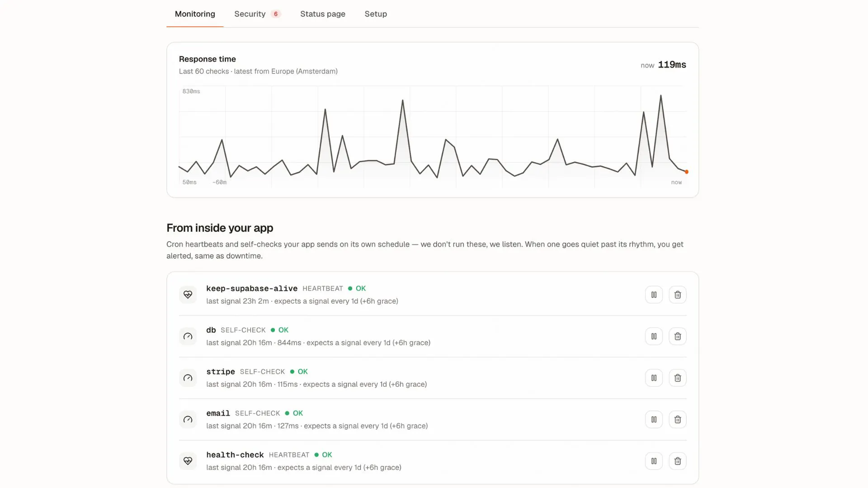The image size is (868, 488).
Task: Click the db '844ms' signal detail line
Action: click(x=318, y=343)
